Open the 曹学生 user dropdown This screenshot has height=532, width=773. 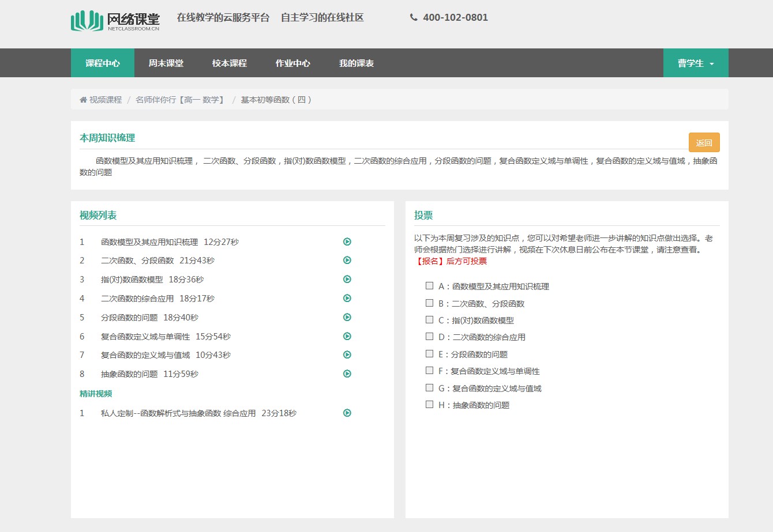[x=695, y=63]
